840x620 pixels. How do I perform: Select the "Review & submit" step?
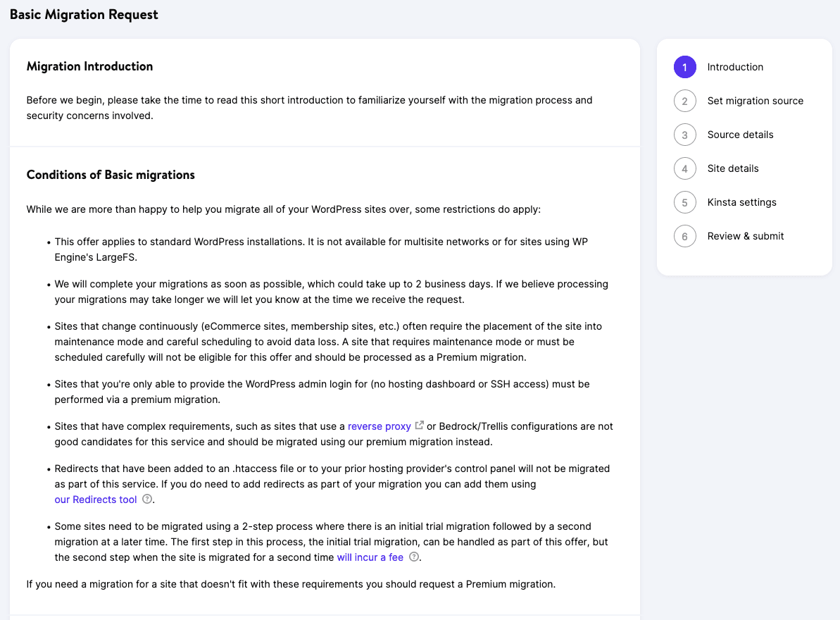point(745,236)
